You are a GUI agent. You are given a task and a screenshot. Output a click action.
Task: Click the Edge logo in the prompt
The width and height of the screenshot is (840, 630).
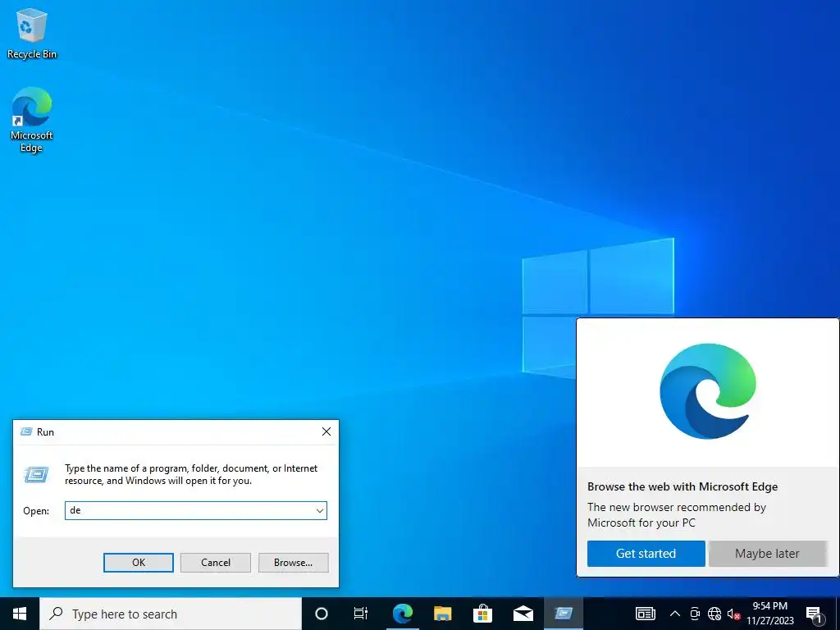pyautogui.click(x=708, y=391)
